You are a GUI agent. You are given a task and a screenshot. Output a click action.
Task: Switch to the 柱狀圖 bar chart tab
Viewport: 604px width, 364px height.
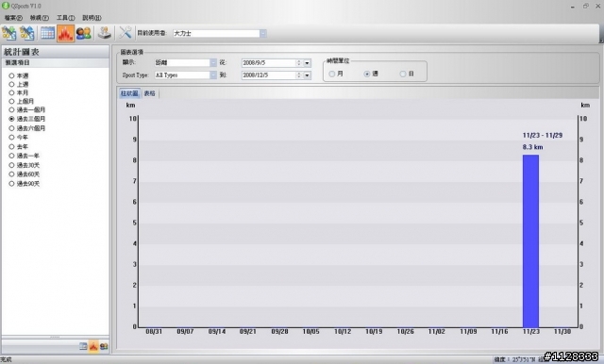click(129, 93)
